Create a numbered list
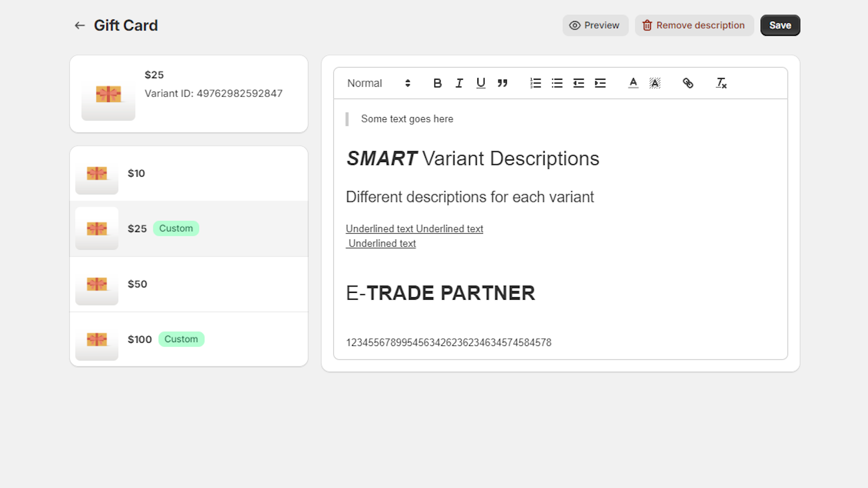Viewport: 868px width, 488px height. tap(535, 83)
